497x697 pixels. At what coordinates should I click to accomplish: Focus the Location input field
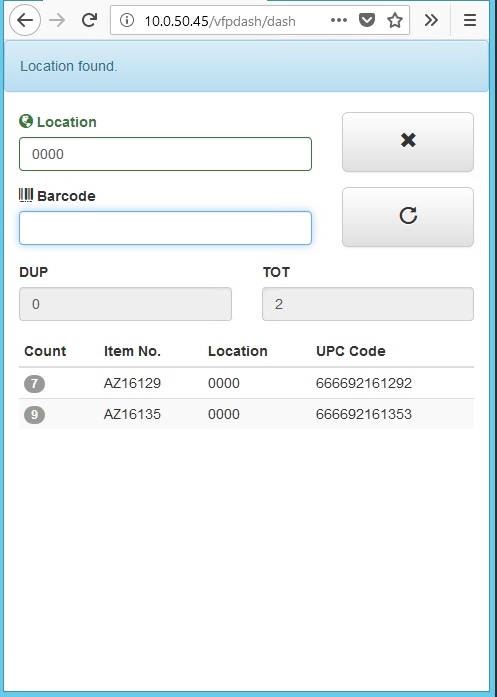165,154
